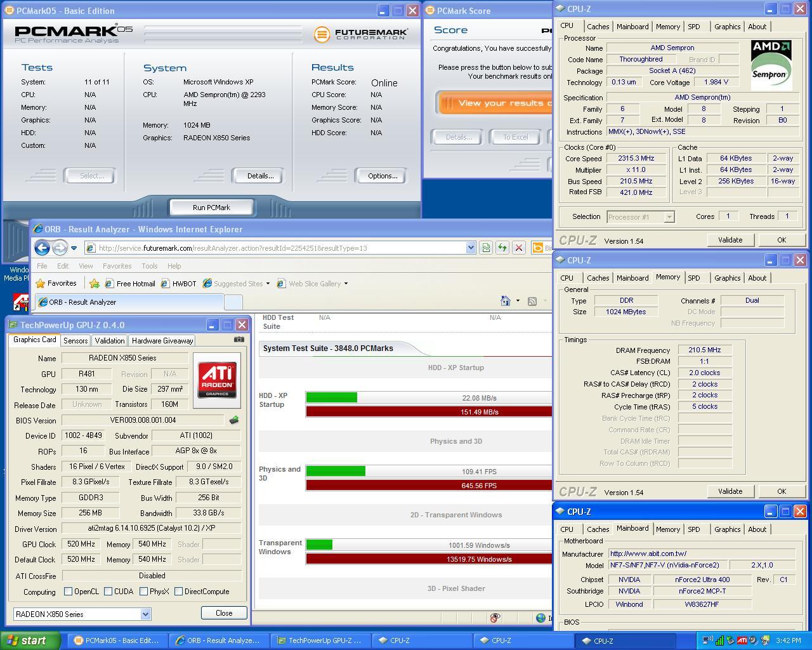Click Validate in the top CPU-Z window
812x650 pixels.
pyautogui.click(x=730, y=240)
